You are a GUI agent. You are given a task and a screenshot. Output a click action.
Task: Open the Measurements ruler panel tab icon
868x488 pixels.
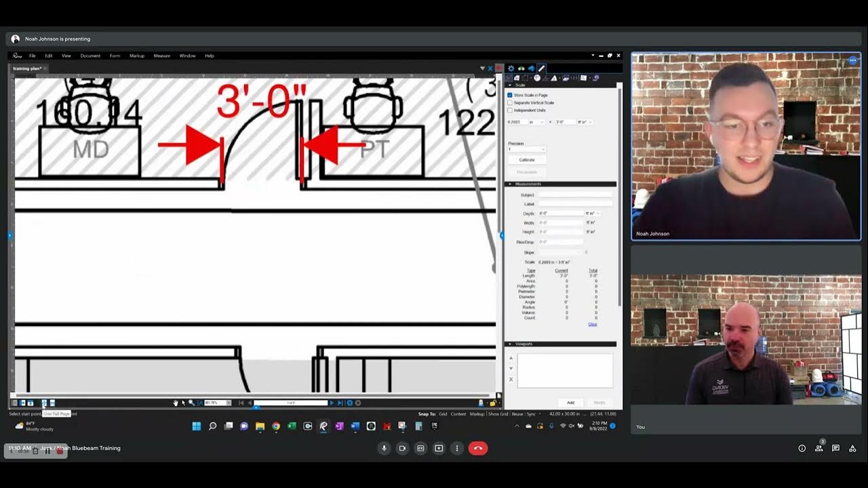click(x=541, y=68)
